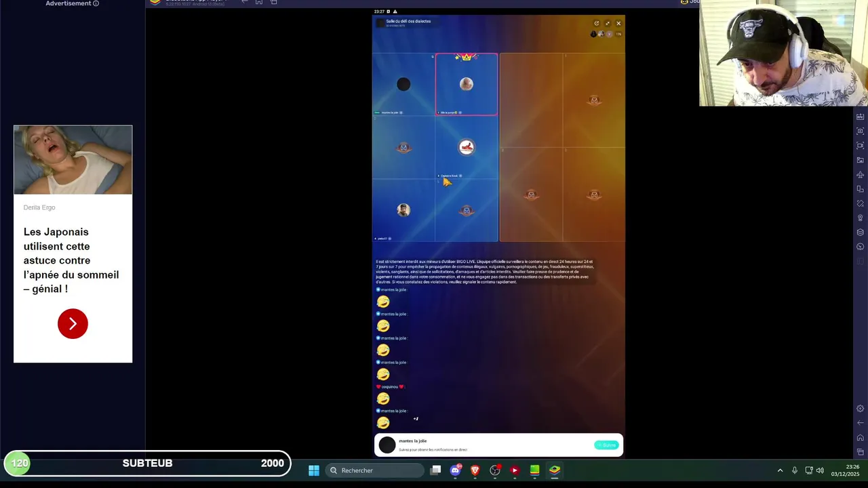Click the microphone icon in the system tray

(795, 470)
